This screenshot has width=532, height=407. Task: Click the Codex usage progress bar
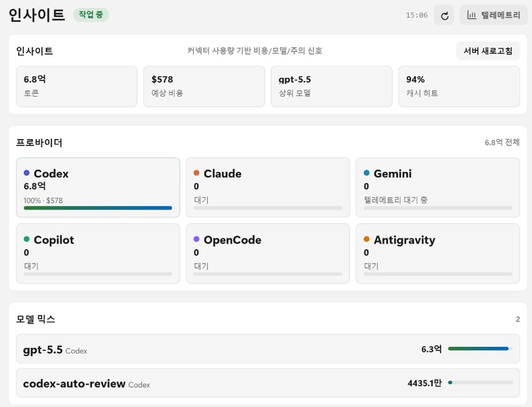point(98,208)
